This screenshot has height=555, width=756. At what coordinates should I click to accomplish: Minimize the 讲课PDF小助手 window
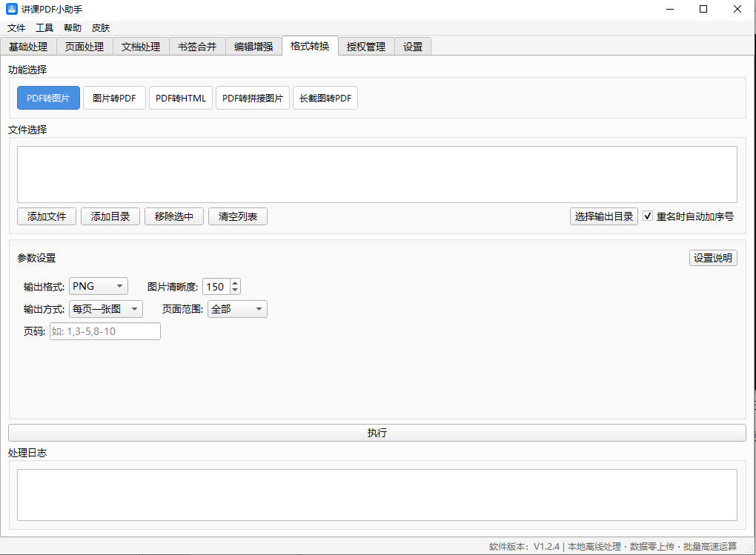click(x=670, y=9)
